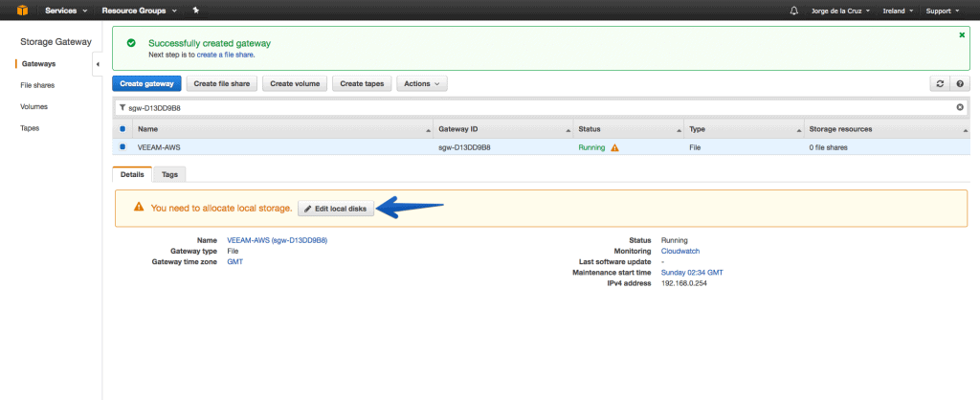Image resolution: width=980 pixels, height=400 pixels.
Task: Dismiss the success banner with the X
Action: coord(962,35)
